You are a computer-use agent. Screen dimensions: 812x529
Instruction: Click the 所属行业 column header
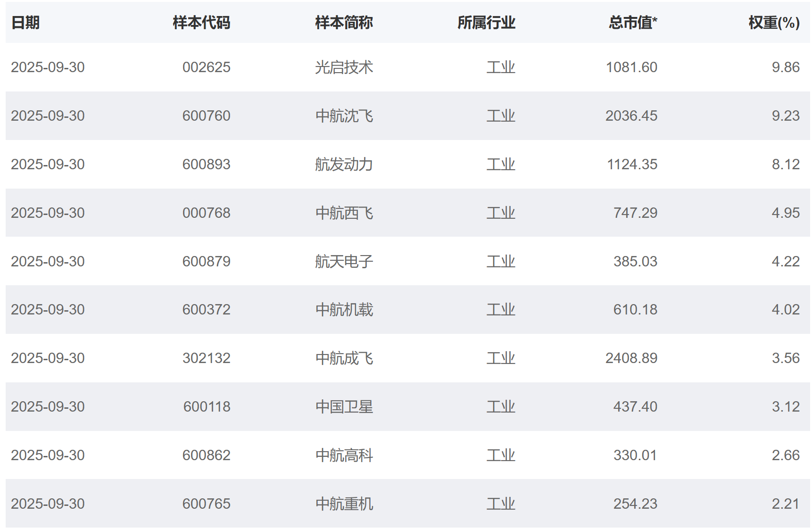coord(486,23)
